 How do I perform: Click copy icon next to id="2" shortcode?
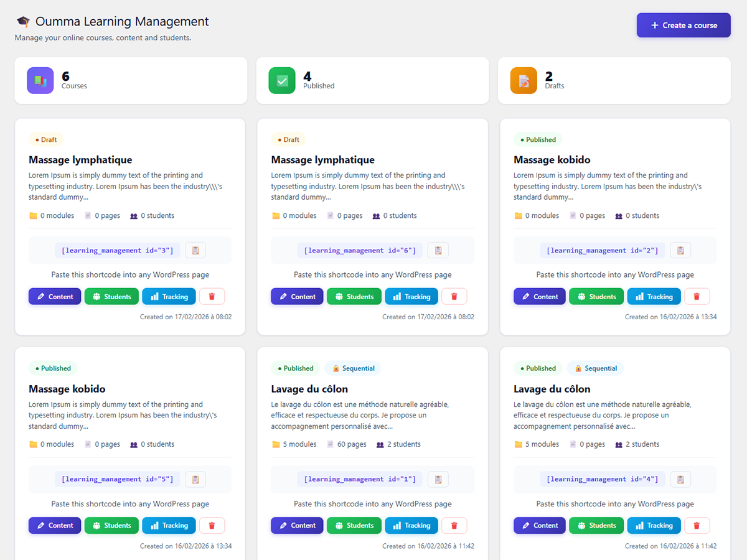pos(680,250)
